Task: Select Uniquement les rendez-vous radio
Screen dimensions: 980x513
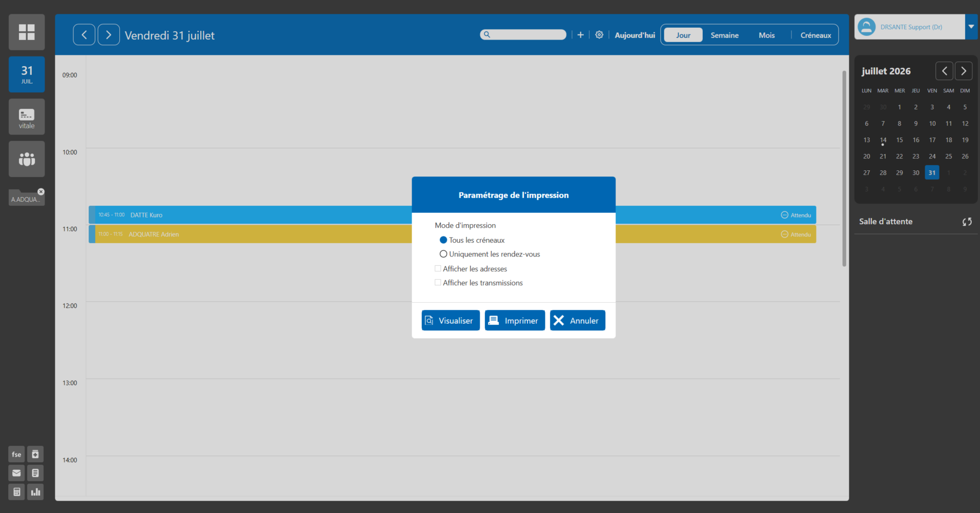Action: [x=443, y=254]
